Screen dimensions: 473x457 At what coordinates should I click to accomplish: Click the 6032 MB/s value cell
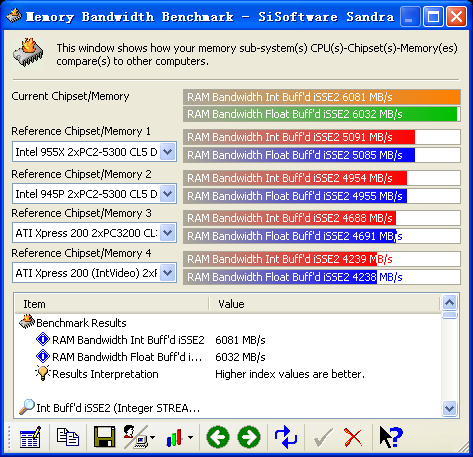pyautogui.click(x=240, y=357)
